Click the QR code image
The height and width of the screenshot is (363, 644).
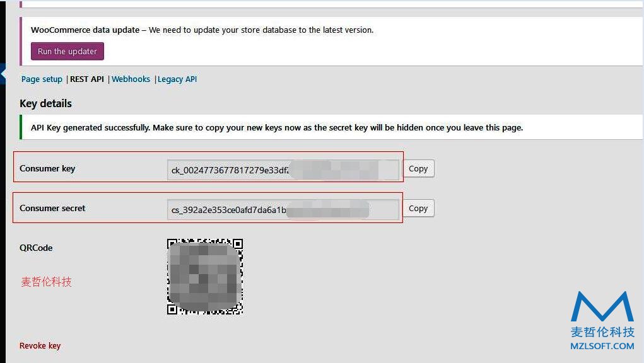[x=205, y=277]
